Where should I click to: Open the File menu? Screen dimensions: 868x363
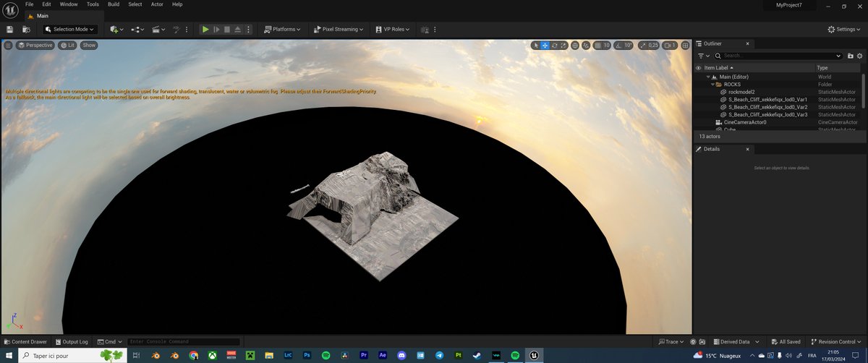pyautogui.click(x=30, y=4)
